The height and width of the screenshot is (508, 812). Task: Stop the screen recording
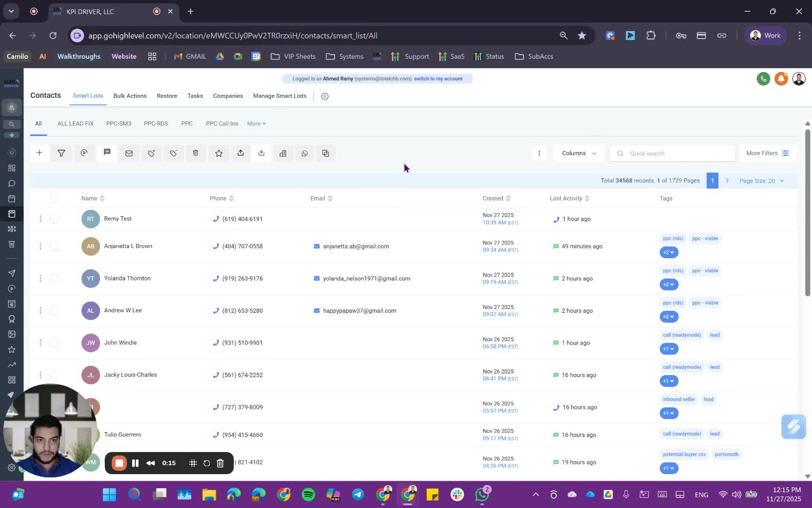pyautogui.click(x=119, y=463)
